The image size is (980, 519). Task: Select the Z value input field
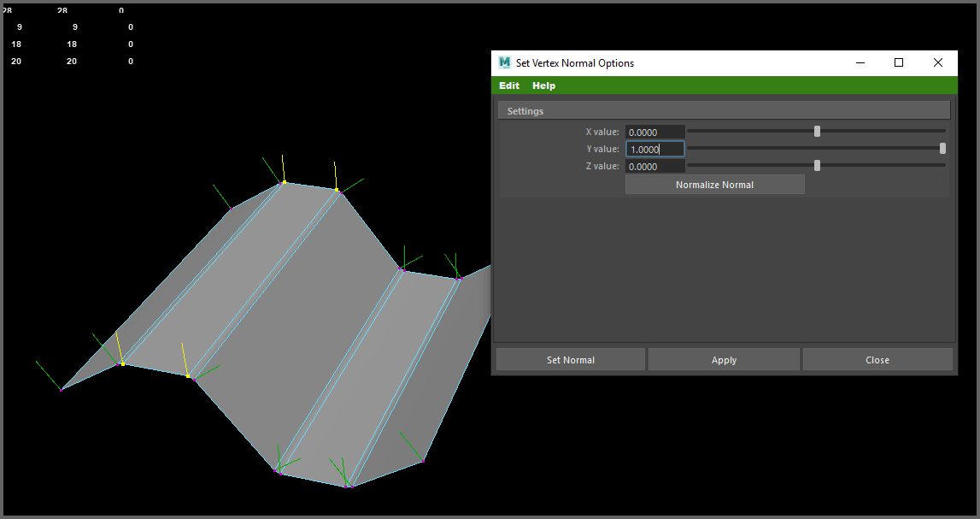click(x=654, y=167)
